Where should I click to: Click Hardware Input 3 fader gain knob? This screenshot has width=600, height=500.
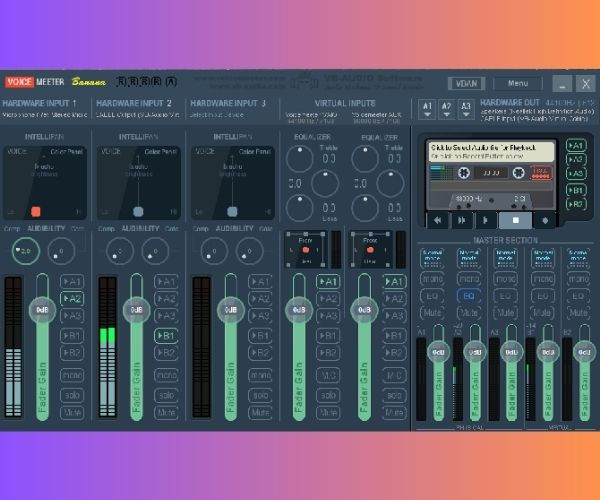point(230,310)
